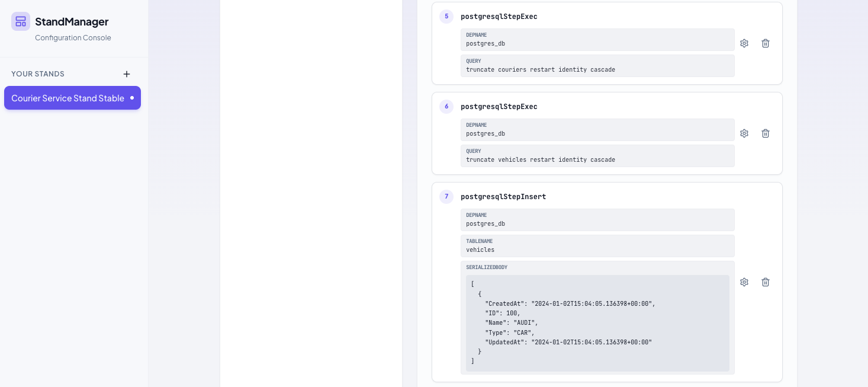Click the truncate vehicles query field

click(x=597, y=156)
